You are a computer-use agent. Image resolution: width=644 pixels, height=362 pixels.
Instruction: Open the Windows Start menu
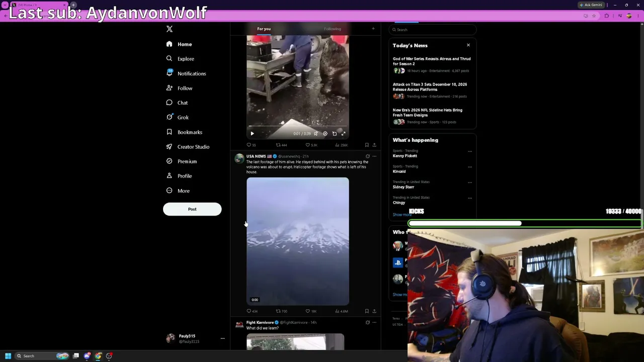pyautogui.click(x=8, y=356)
